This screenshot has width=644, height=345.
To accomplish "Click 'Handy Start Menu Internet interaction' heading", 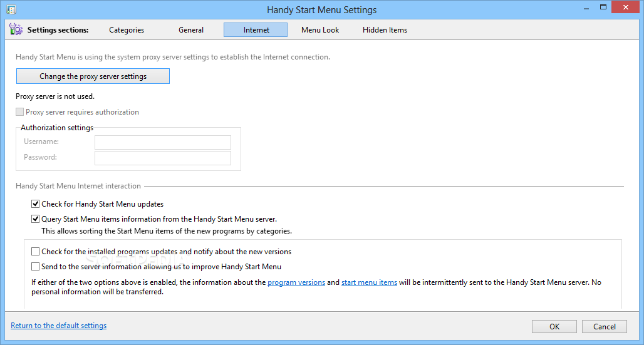I will [78, 185].
